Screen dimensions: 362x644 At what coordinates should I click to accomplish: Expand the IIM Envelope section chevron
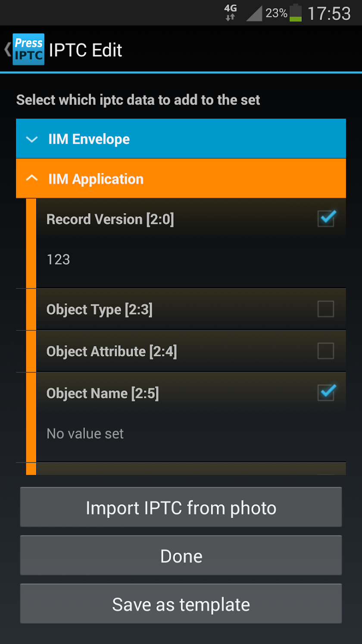(31, 139)
